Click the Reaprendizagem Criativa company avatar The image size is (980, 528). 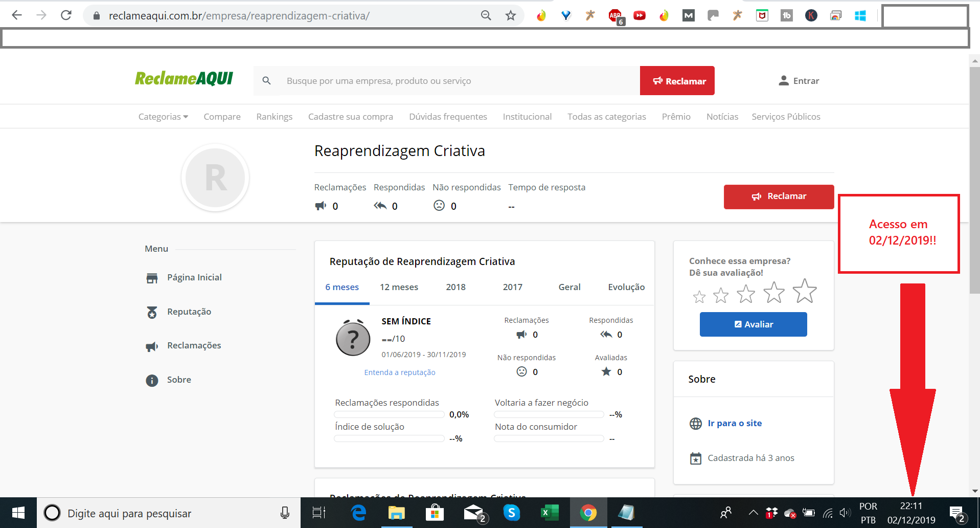coord(215,178)
